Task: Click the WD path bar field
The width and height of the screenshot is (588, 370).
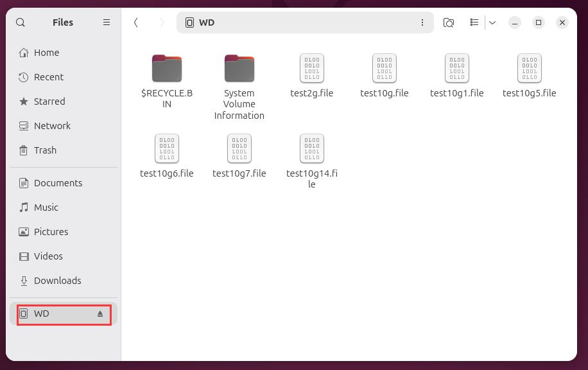Action: tap(302, 22)
